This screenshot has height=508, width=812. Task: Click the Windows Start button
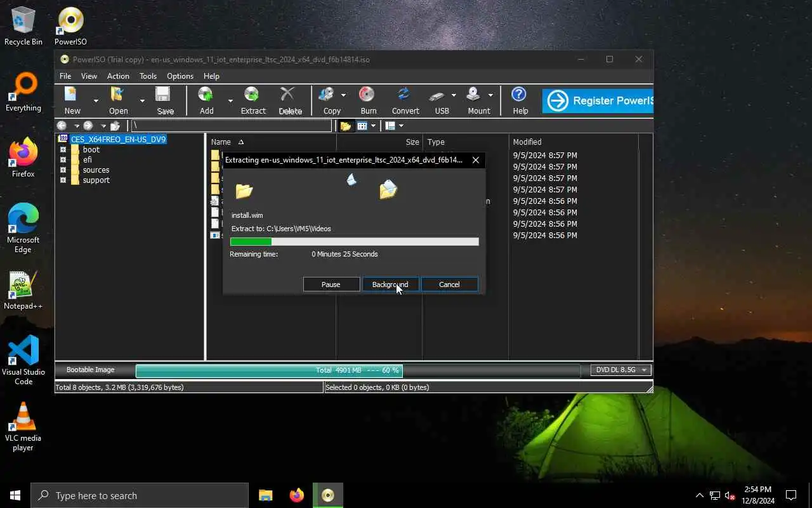pyautogui.click(x=15, y=495)
